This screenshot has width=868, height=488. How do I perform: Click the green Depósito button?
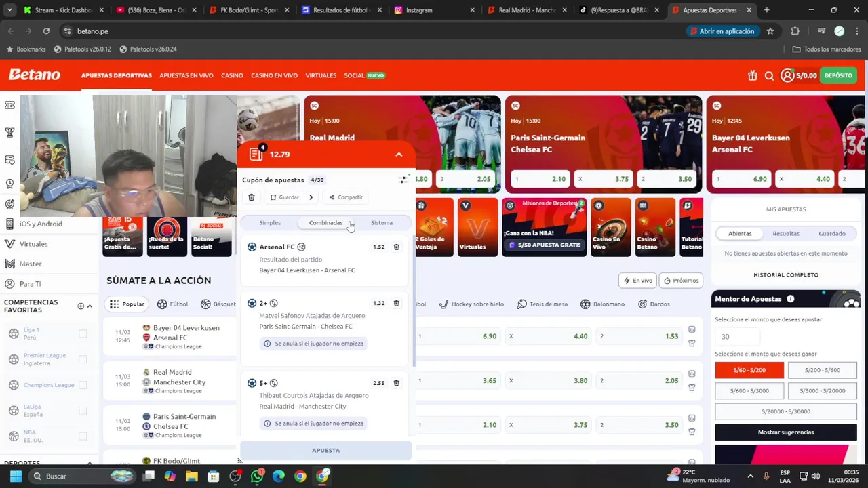[839, 75]
